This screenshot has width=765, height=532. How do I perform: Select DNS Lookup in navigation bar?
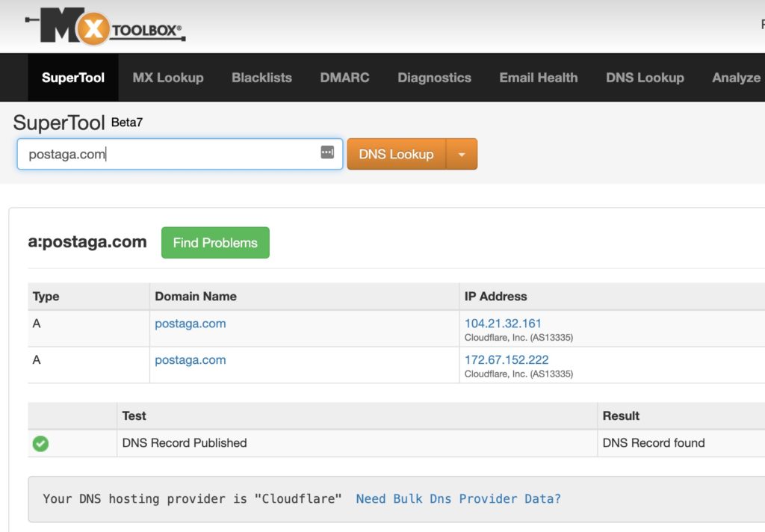(645, 78)
